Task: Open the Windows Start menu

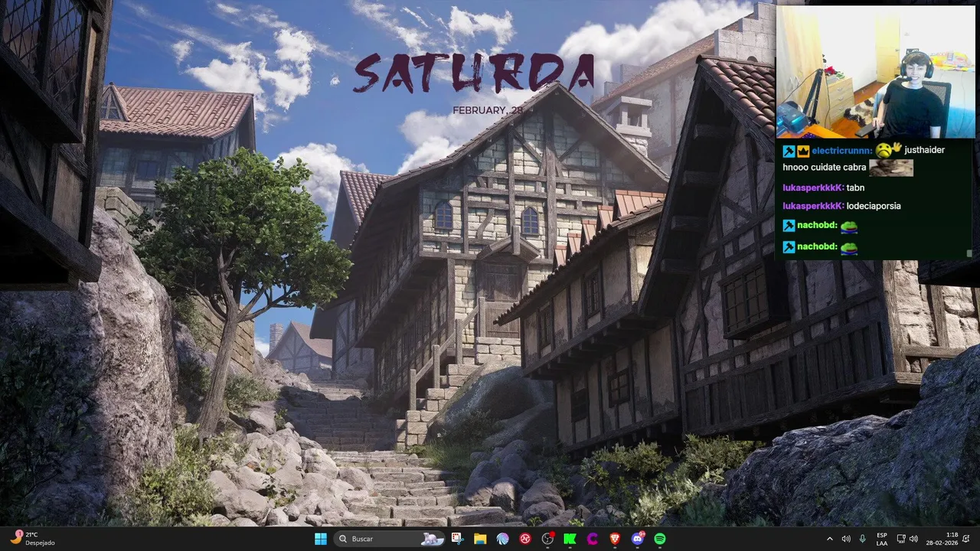Action: (321, 539)
